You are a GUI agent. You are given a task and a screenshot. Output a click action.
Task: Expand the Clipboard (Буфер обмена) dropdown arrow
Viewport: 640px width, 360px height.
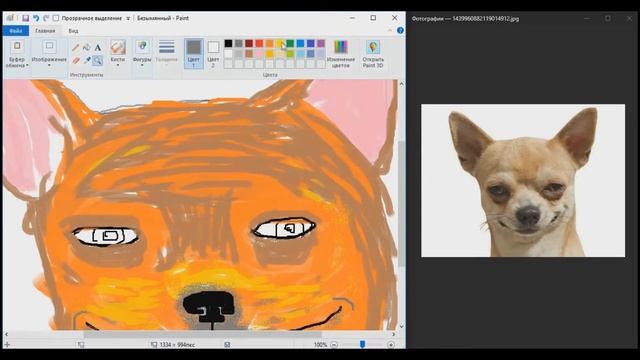(27, 65)
